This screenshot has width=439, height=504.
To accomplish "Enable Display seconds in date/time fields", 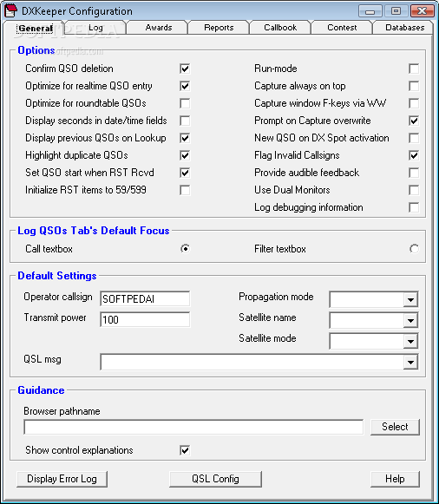I will pyautogui.click(x=185, y=121).
